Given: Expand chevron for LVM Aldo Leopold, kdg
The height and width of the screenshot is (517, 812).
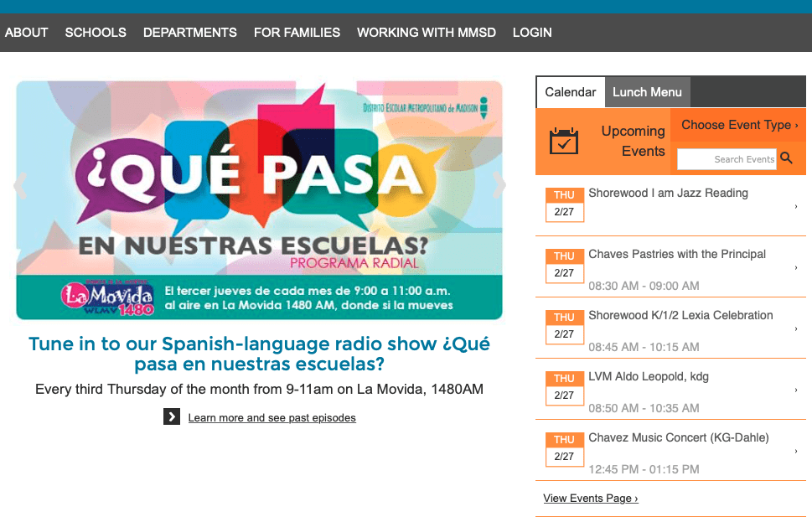Looking at the screenshot, I should pyautogui.click(x=796, y=390).
